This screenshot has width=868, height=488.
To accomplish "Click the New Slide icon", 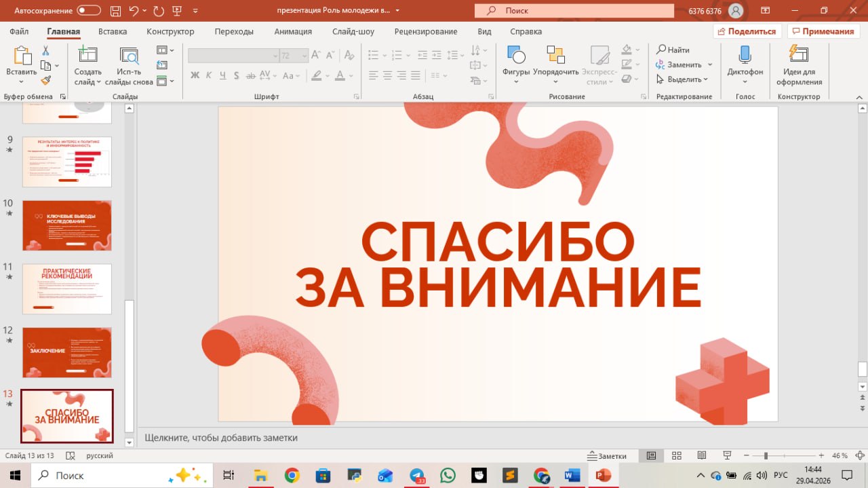I will click(x=87, y=56).
